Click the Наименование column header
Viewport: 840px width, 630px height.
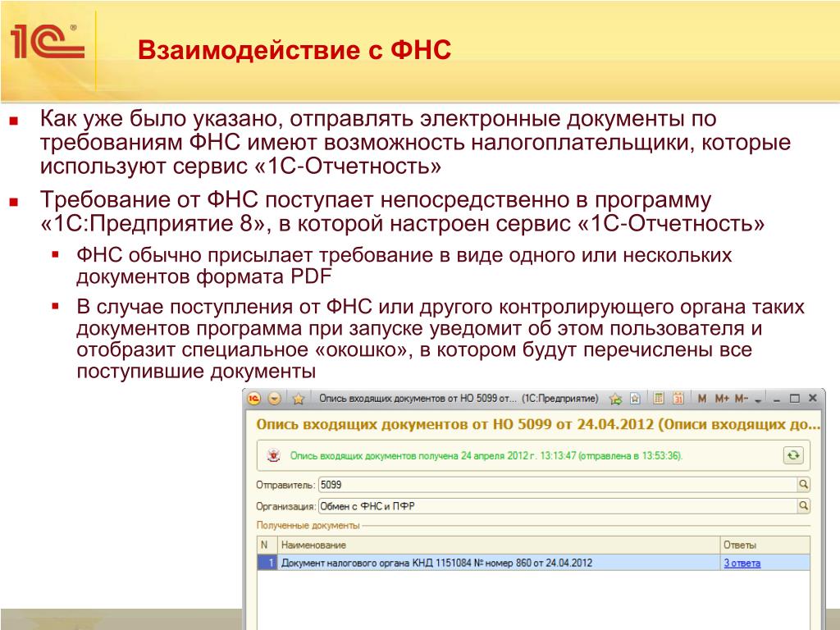click(499, 545)
